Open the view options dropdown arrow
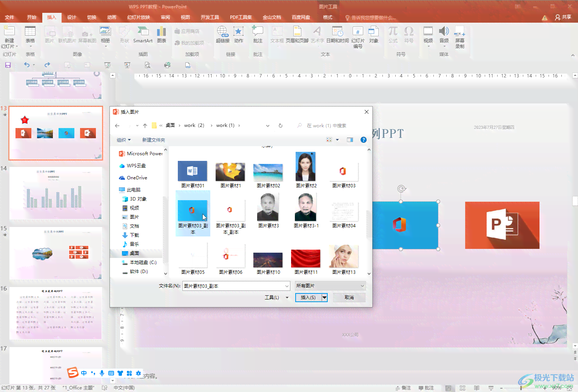 click(338, 140)
